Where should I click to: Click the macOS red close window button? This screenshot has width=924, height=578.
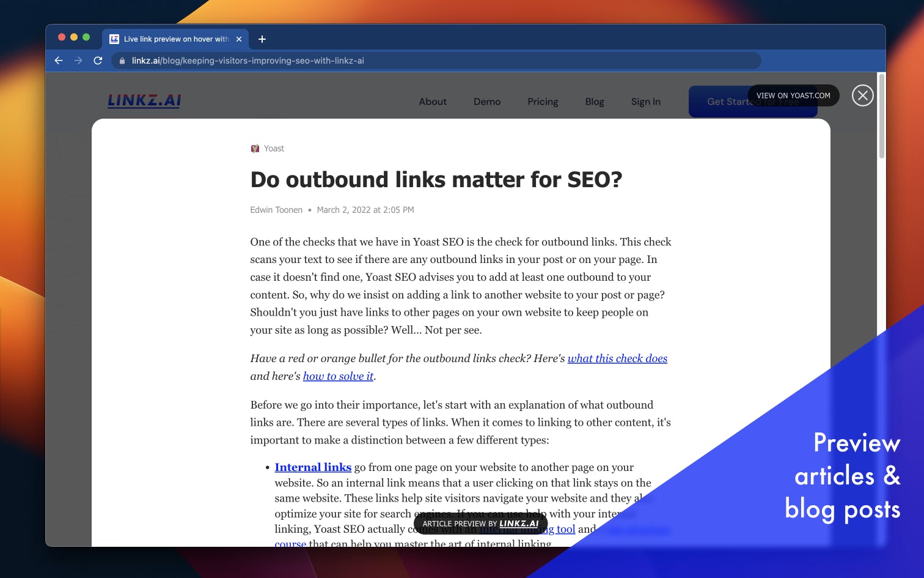[62, 37]
